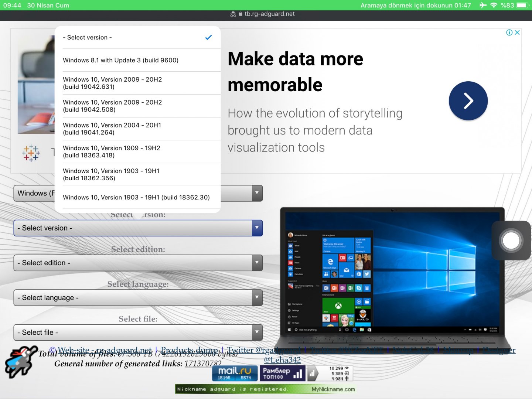Open the Products dump footer link
This screenshot has height=399, width=532.
click(x=189, y=350)
